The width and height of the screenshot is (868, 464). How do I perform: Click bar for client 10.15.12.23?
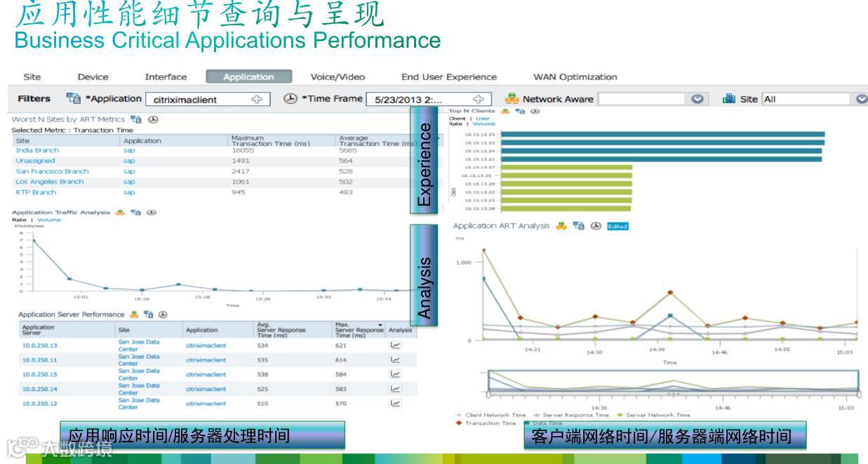tap(664, 134)
